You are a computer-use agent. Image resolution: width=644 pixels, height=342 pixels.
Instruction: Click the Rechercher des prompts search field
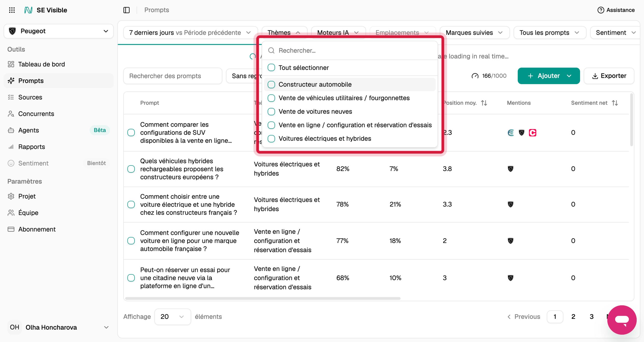point(173,76)
